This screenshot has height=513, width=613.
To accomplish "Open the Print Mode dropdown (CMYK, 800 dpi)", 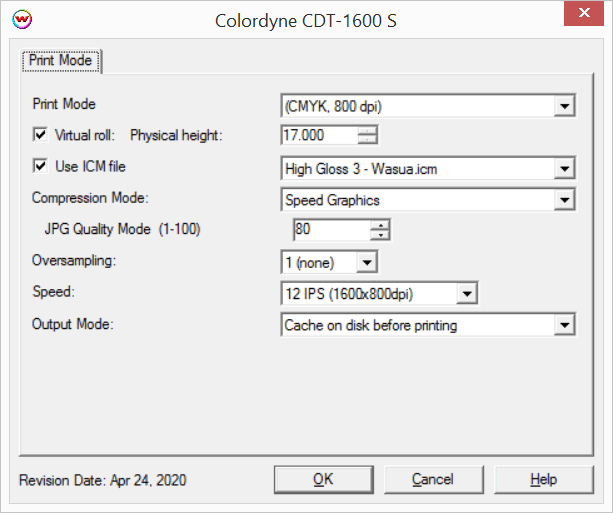I will 428,106.
